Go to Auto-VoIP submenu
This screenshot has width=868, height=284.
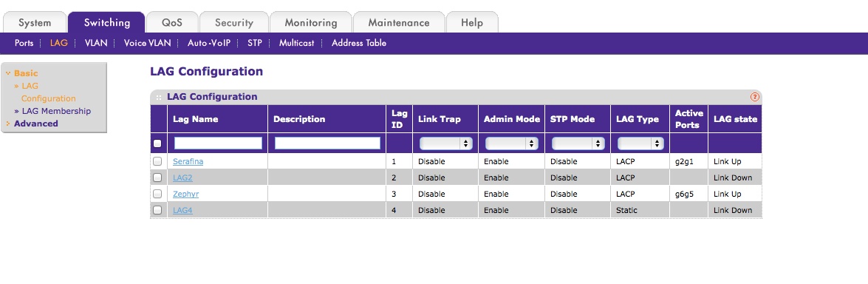(209, 43)
